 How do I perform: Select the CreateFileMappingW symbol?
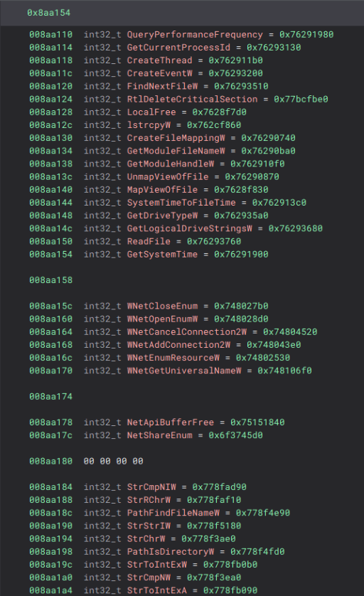[x=176, y=138]
